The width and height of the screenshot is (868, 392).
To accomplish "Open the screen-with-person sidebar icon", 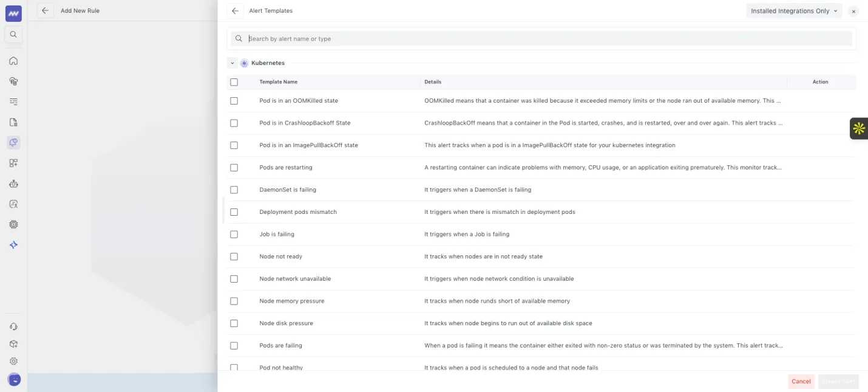I will (x=13, y=204).
